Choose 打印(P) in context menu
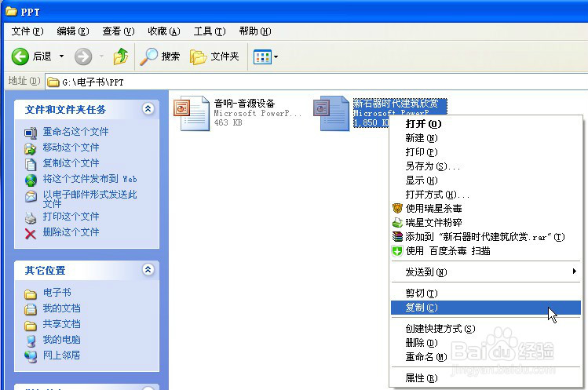588x390 pixels. pyautogui.click(x=486, y=152)
